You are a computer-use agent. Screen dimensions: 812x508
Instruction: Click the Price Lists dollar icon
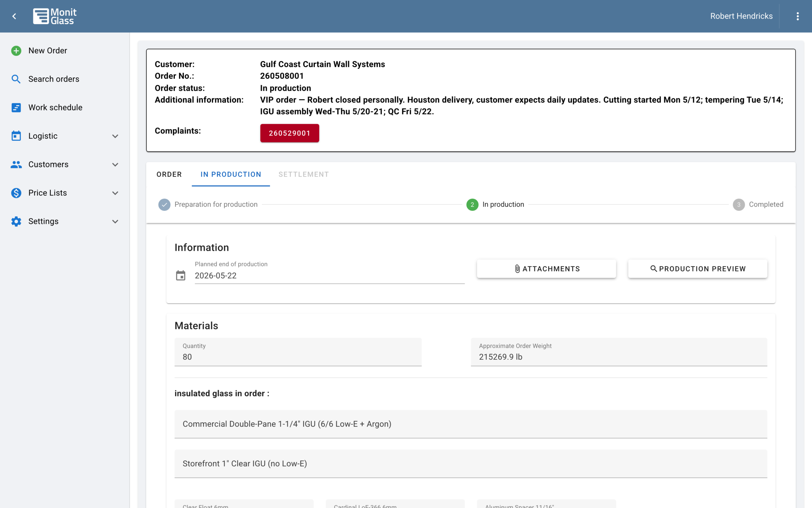click(16, 193)
